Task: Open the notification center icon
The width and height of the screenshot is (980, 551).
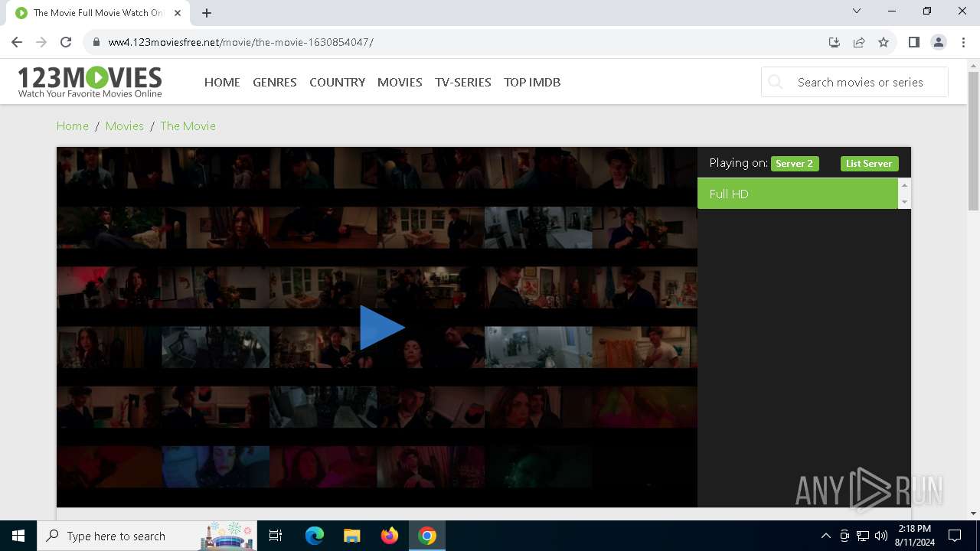Action: pos(955,536)
